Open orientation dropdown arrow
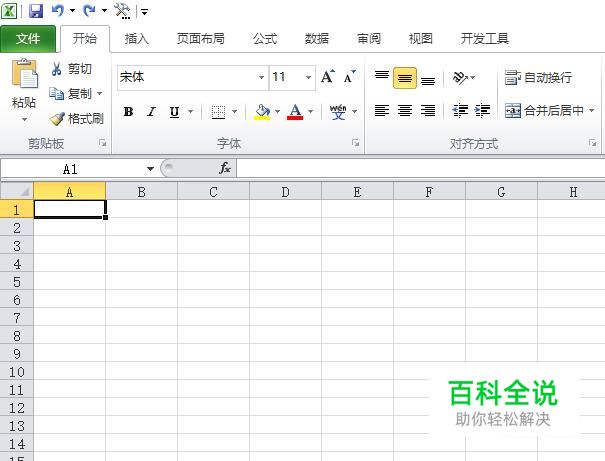Viewport: 605px width, 461px height. 473,78
